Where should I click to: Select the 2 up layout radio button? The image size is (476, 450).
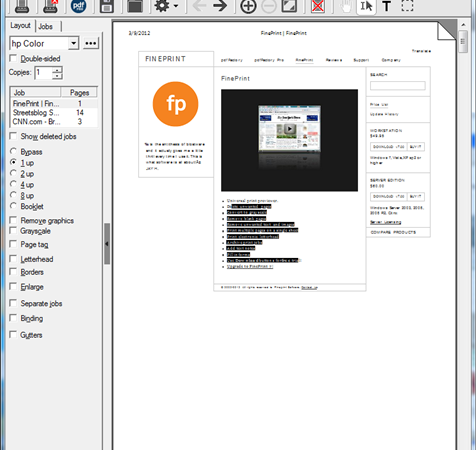pos(13,173)
